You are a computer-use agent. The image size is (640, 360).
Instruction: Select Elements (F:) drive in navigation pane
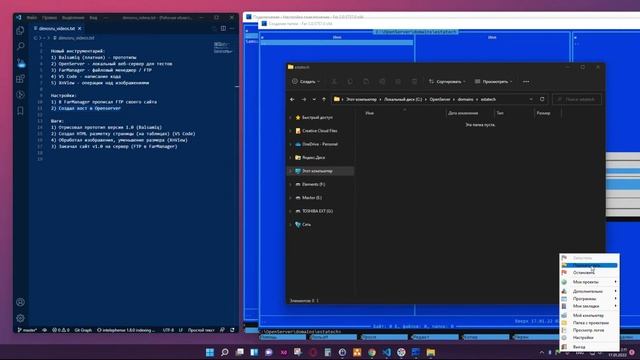313,184
